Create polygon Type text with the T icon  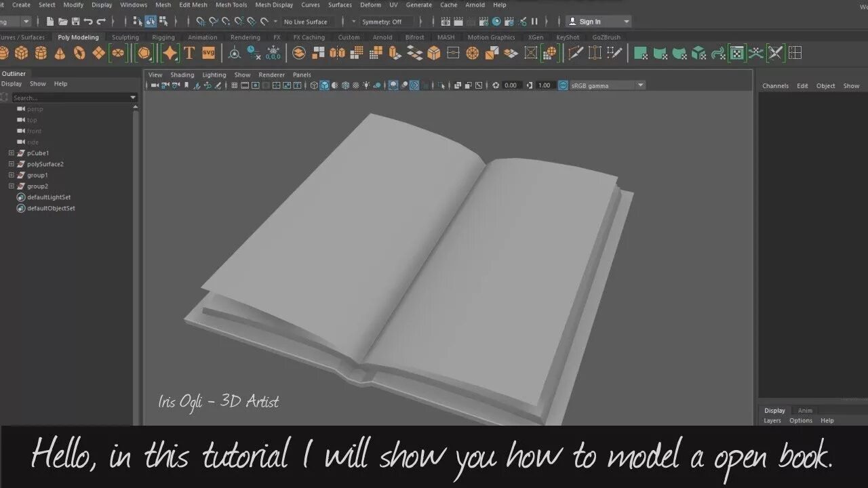point(189,53)
